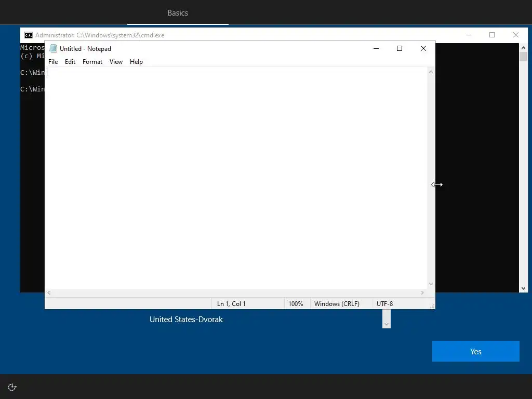This screenshot has height=399, width=532.
Task: Maximize the cmd.exe window
Action: [492, 35]
